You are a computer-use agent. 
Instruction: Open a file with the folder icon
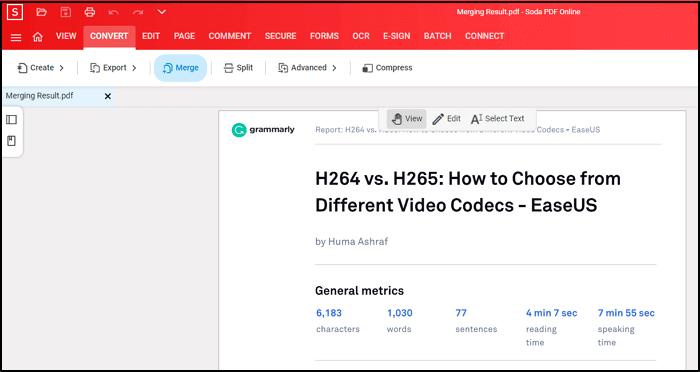coord(42,12)
